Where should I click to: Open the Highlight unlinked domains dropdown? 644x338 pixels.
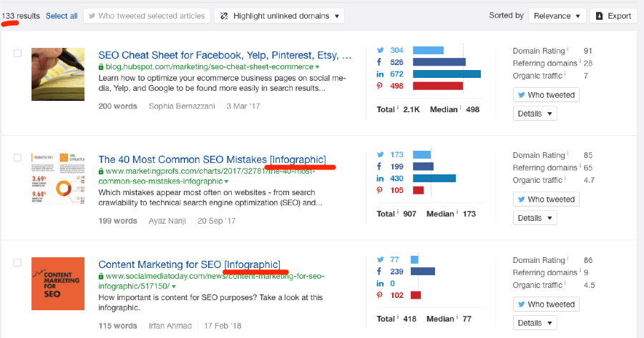click(279, 16)
